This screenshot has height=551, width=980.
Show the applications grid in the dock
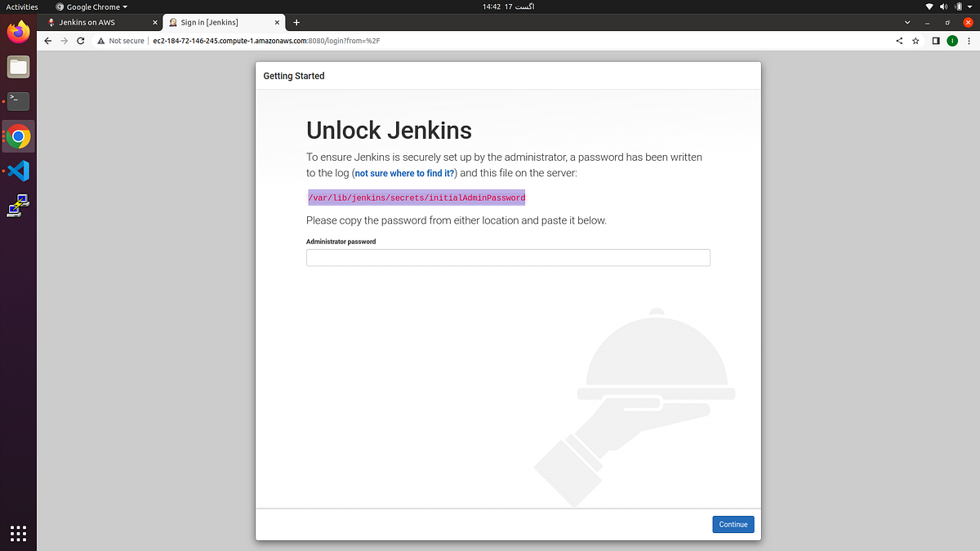(x=18, y=533)
